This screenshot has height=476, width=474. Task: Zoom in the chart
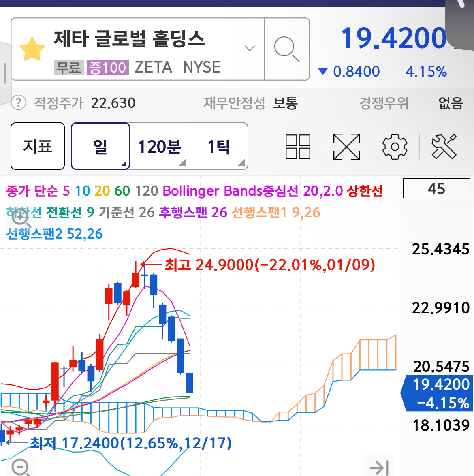point(20,218)
